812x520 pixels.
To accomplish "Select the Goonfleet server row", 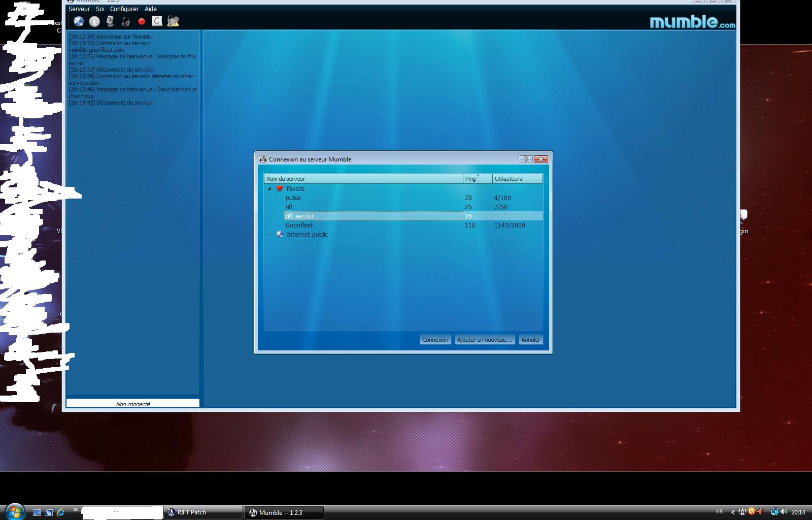I will coord(414,225).
